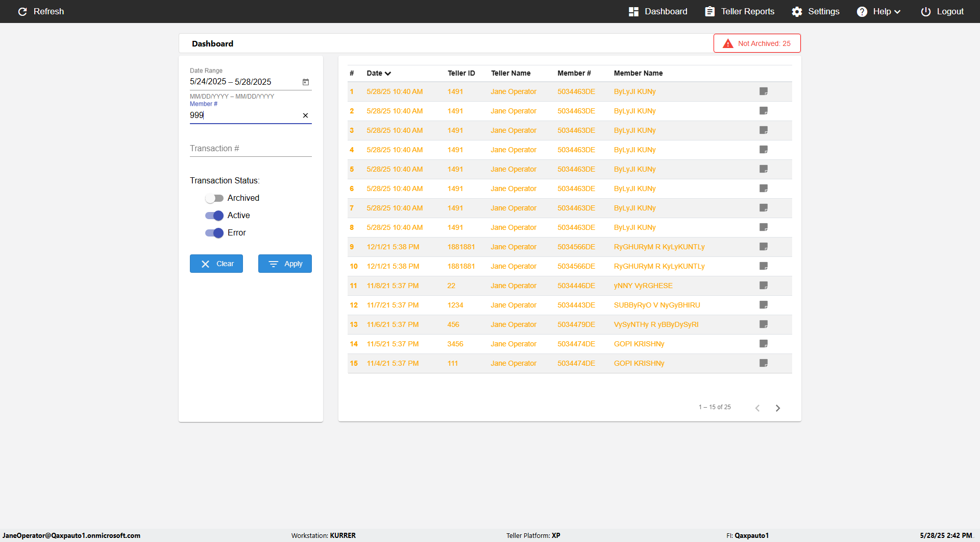Click the Clear filters button
This screenshot has width=980, height=542.
click(x=216, y=264)
